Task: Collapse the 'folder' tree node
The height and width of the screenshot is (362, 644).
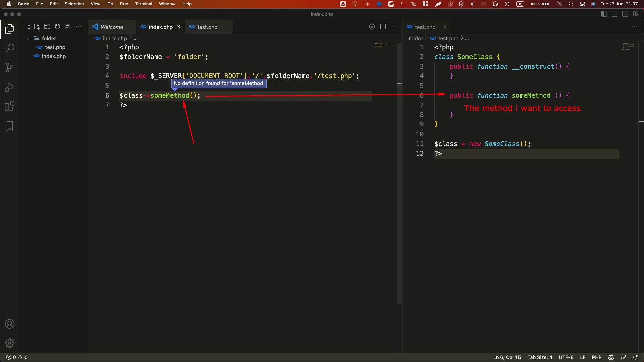Action: [x=29, y=39]
